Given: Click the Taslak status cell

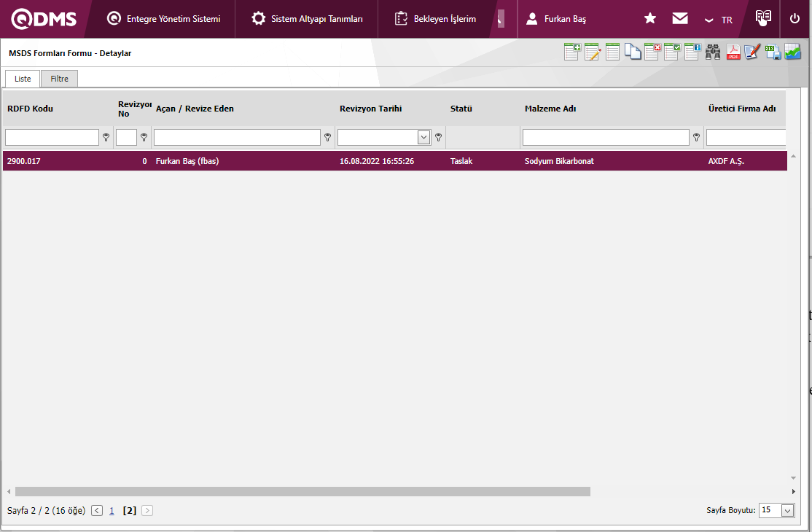Looking at the screenshot, I should pos(461,161).
